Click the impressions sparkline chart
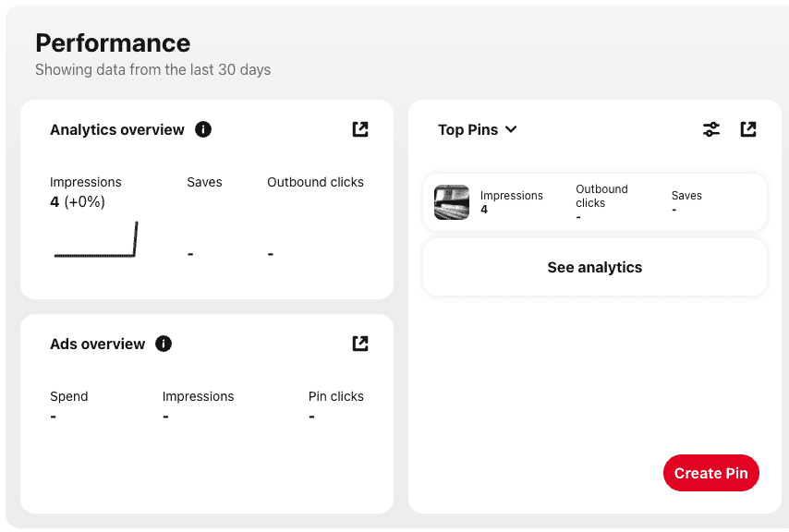Screen dimensions: 789x532 point(95,239)
